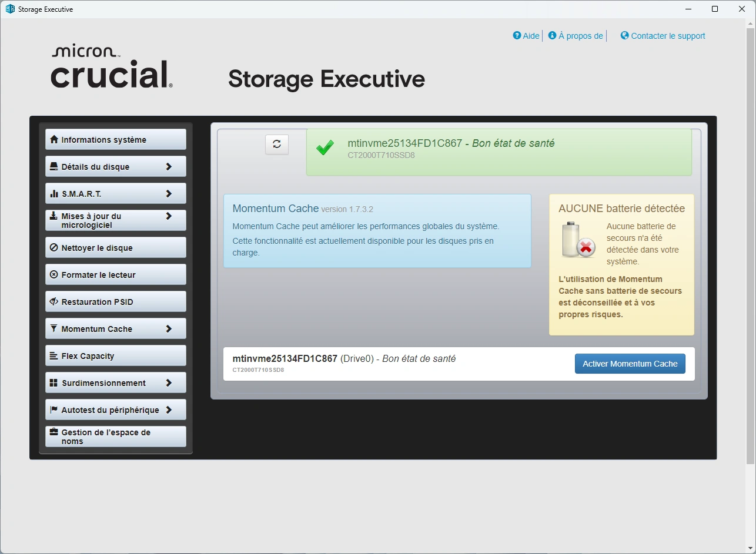Screen dimensions: 756x554
Task: Click the briefcase icon beside Gestion de l'espace de noms
Action: [x=54, y=432]
